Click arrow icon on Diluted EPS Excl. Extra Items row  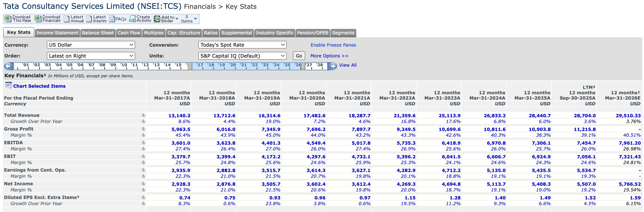point(143,197)
